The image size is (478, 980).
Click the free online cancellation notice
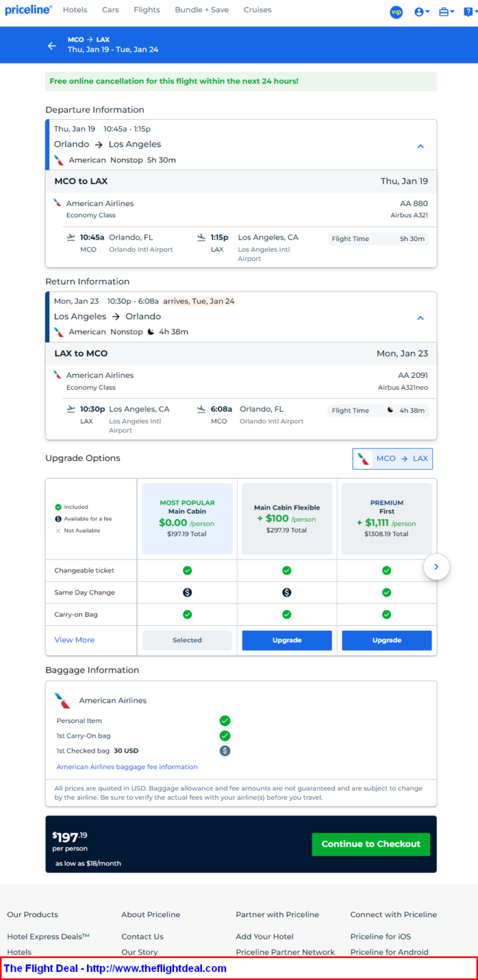pyautogui.click(x=241, y=81)
